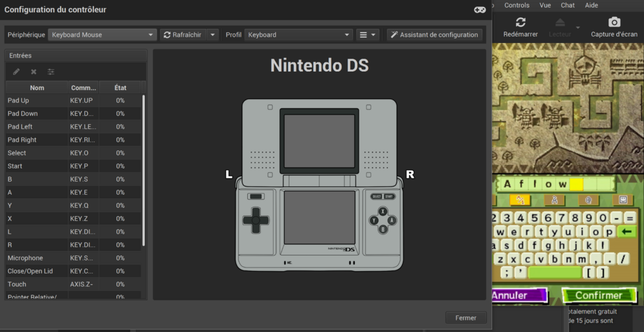Click the X clear binding icon

(x=33, y=72)
